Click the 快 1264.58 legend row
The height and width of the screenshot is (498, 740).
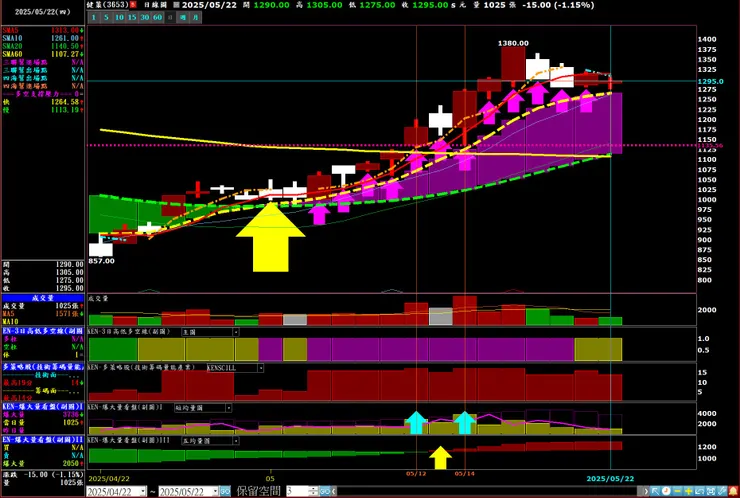tap(43, 102)
